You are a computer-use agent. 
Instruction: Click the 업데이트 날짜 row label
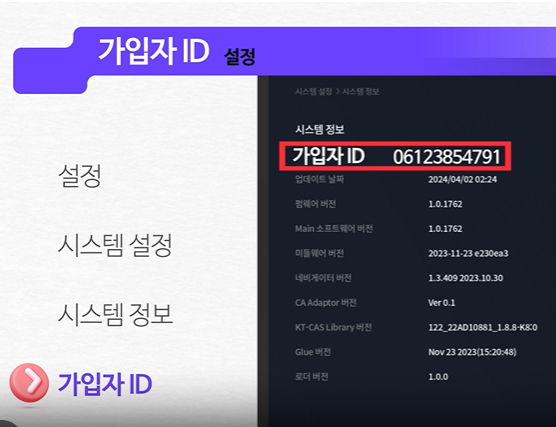coord(319,179)
